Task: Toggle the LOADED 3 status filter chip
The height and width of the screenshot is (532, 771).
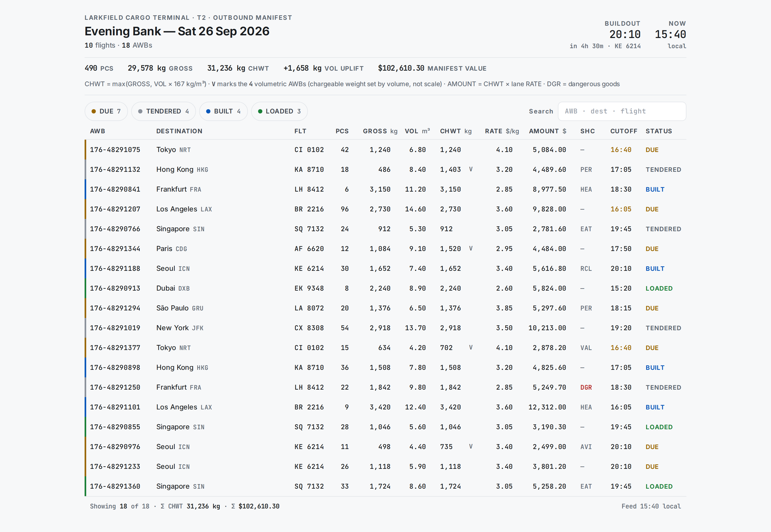Action: tap(279, 111)
